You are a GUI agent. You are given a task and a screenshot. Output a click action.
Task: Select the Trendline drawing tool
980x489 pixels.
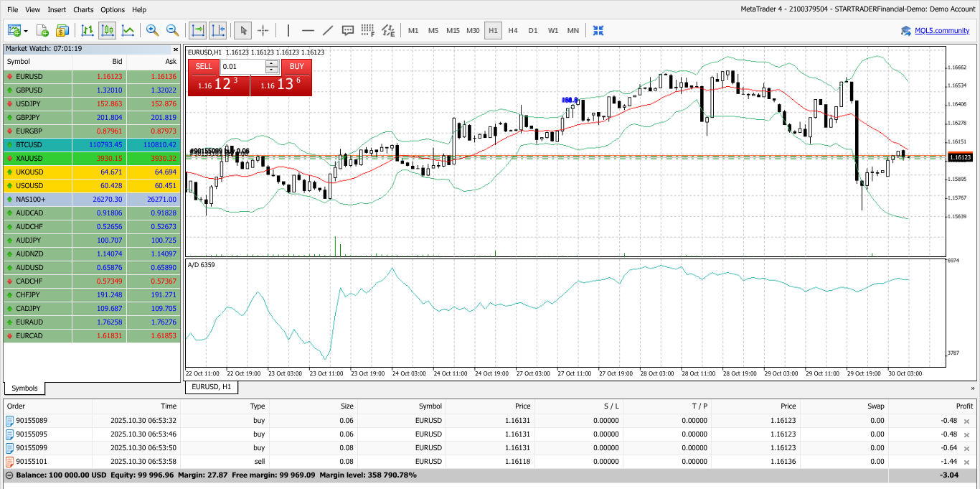(x=327, y=30)
